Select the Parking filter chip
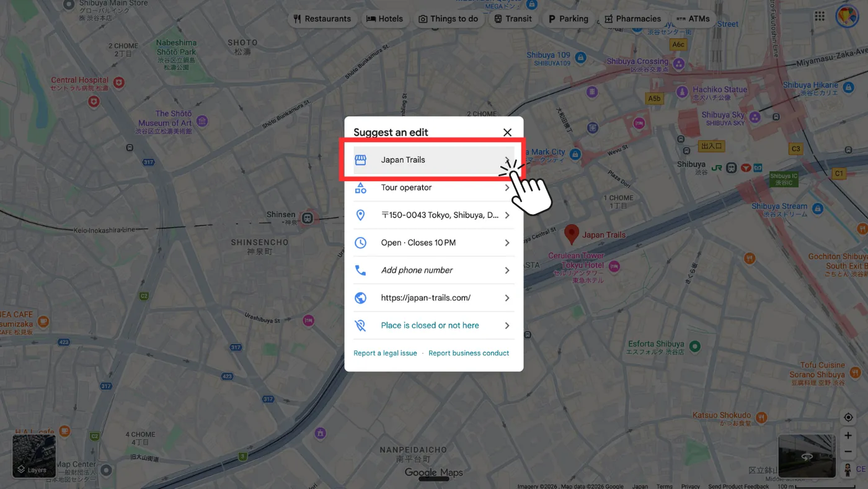868x489 pixels. pyautogui.click(x=568, y=19)
